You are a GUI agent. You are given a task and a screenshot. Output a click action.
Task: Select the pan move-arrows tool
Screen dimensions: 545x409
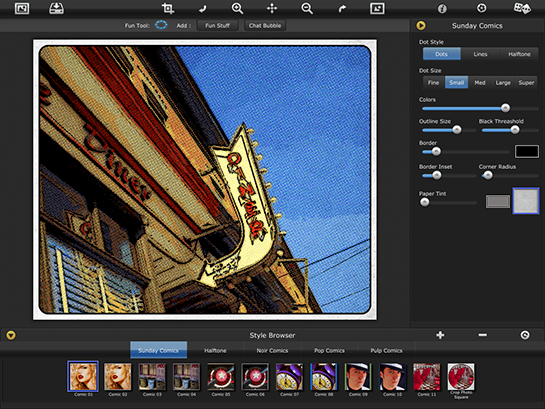coord(272,8)
